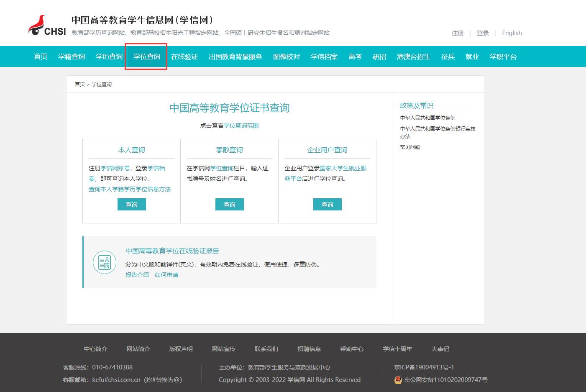Image resolution: width=586 pixels, height=392 pixels.
Task: Click the kefu#chsi.com.cn email text
Action: tap(116, 380)
